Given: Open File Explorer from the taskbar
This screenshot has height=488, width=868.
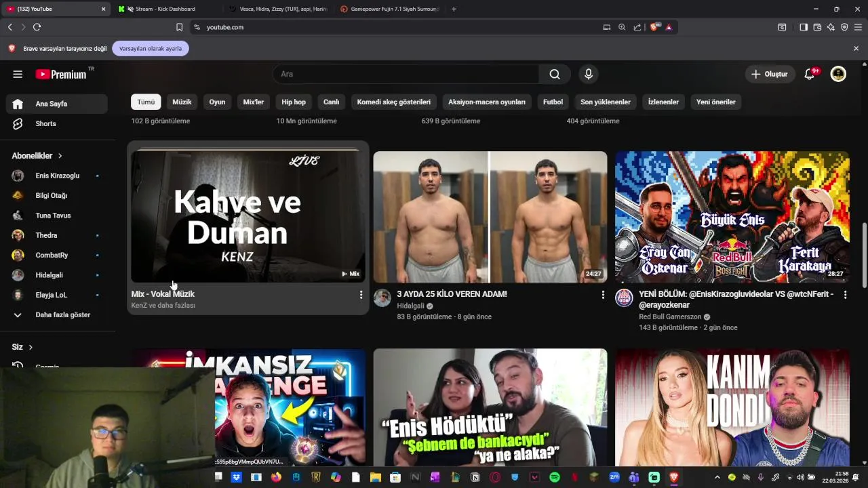Looking at the screenshot, I should 375,477.
